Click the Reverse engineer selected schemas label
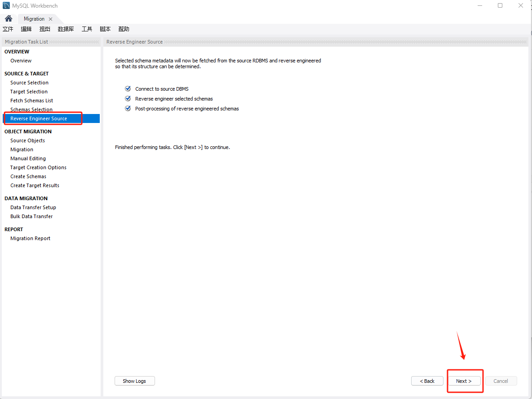 click(174, 99)
